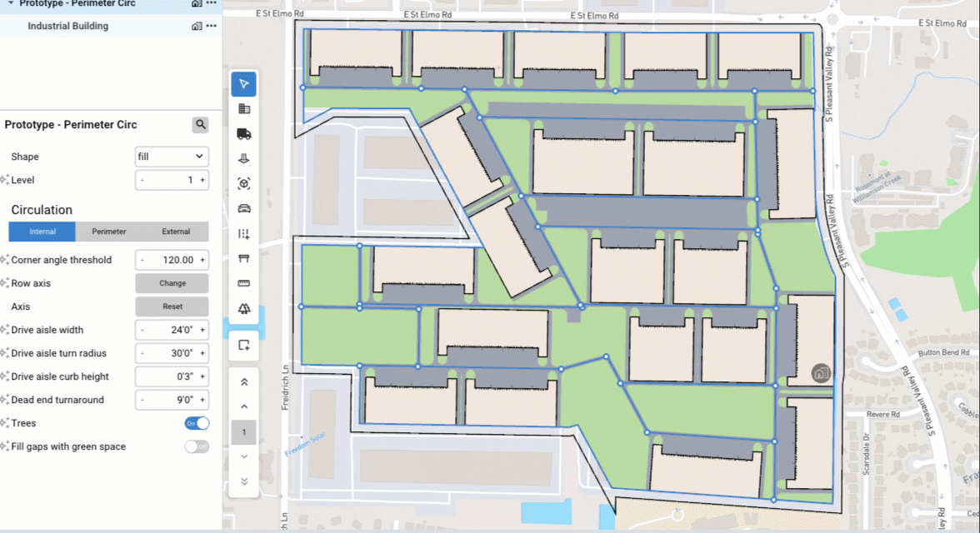
Task: Click sparkle icon beside Drive aisle width
Action: pos(5,329)
